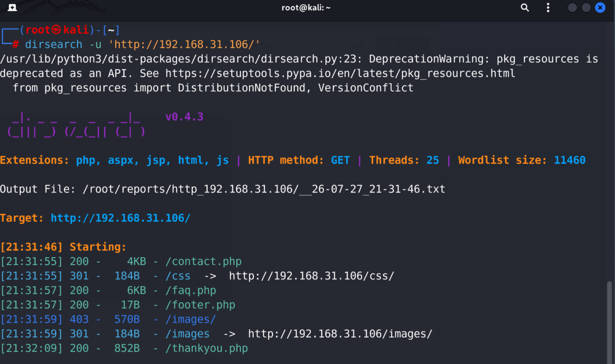Click the root@kali window title

pyautogui.click(x=306, y=8)
